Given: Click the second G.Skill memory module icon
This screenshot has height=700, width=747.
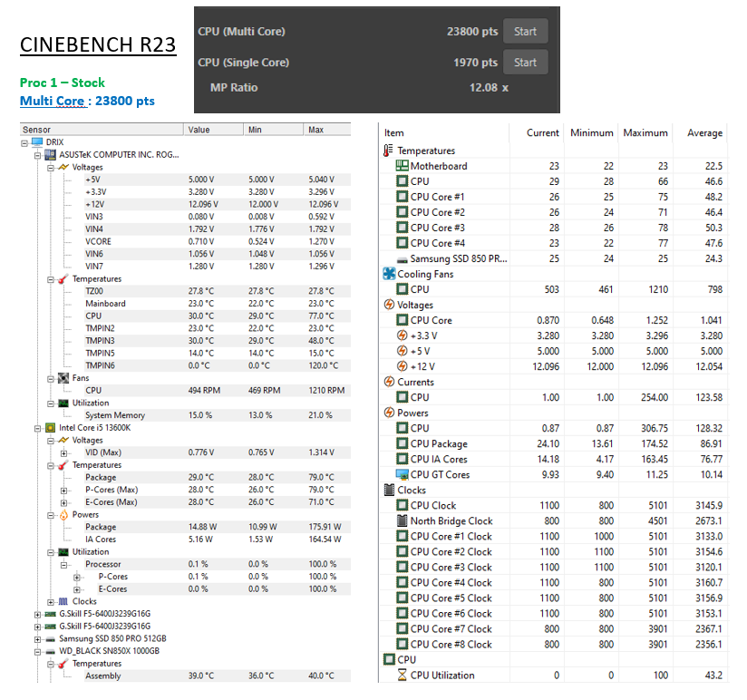Looking at the screenshot, I should coord(50,627).
